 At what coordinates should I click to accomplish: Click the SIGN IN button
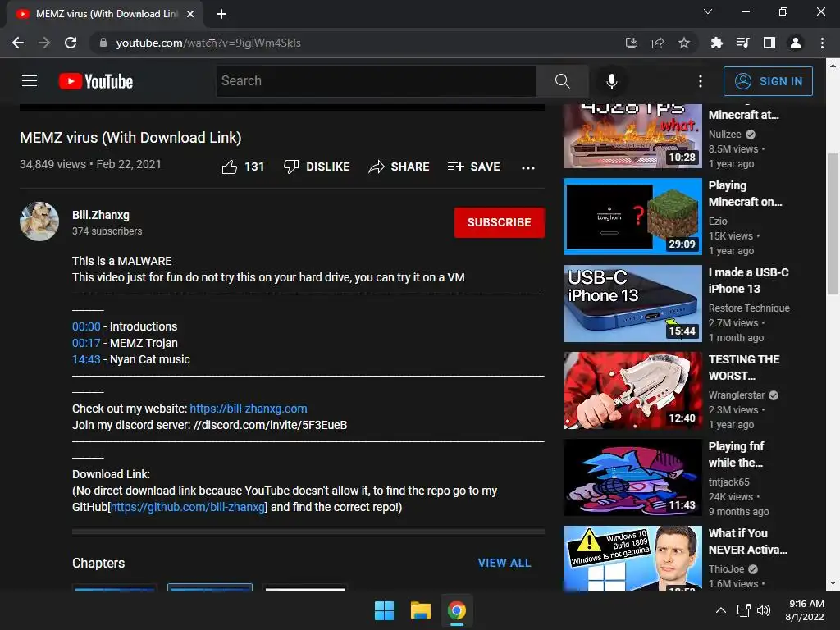tap(768, 81)
